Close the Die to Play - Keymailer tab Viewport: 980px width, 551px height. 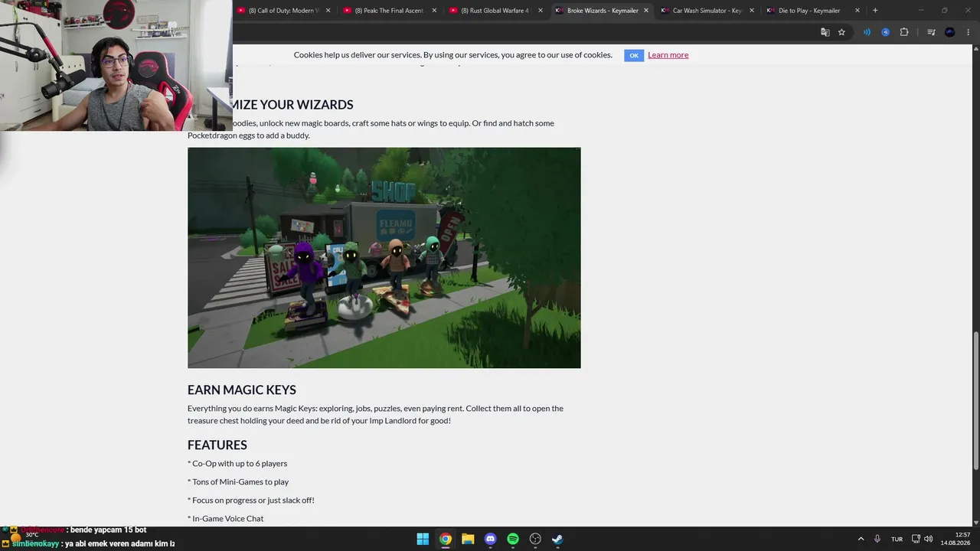857,11
